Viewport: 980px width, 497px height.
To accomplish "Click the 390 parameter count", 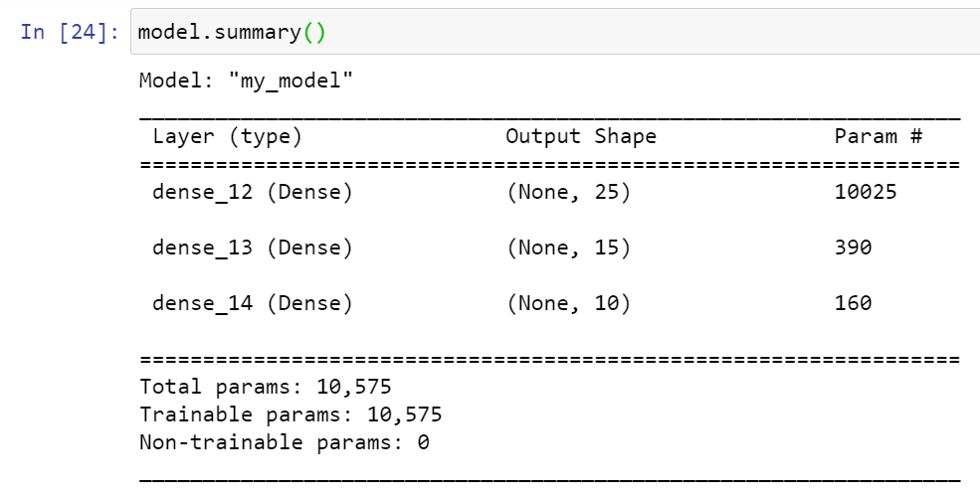I will coord(853,248).
